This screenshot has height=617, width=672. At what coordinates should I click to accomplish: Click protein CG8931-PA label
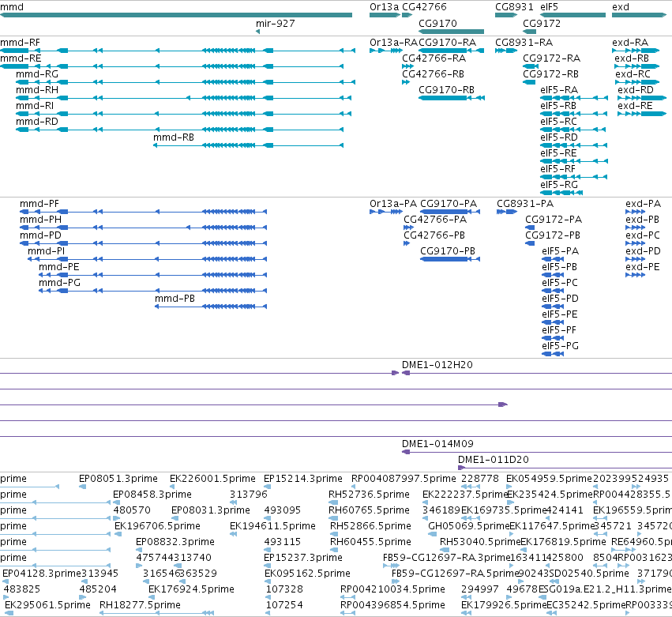point(525,204)
